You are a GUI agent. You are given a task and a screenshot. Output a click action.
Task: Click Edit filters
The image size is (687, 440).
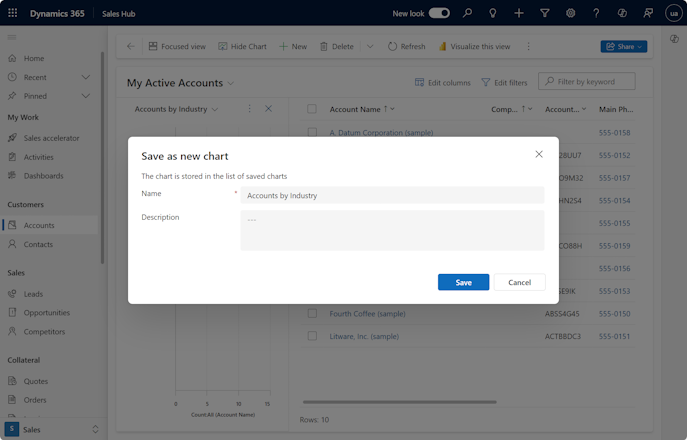coord(504,82)
